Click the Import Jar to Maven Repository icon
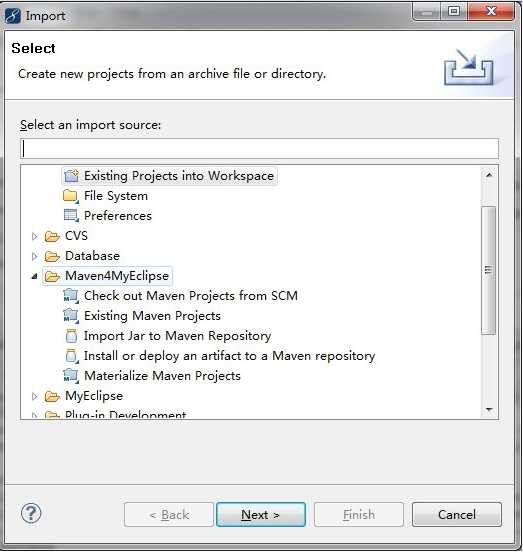The image size is (523, 553). click(71, 336)
